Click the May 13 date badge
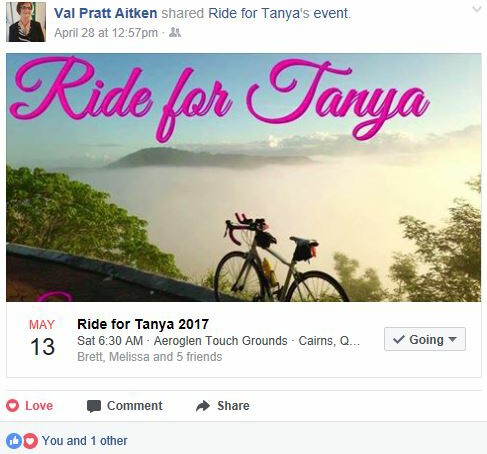 [x=42, y=338]
